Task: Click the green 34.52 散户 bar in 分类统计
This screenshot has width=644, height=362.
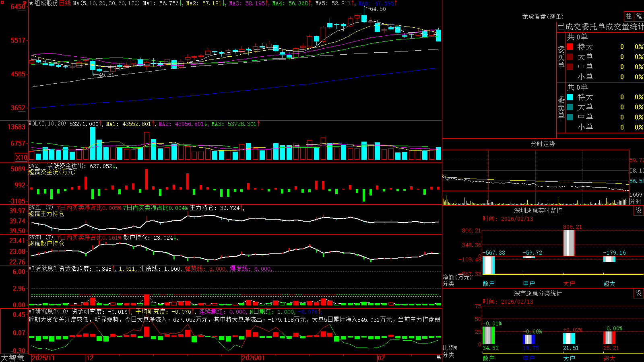Action: coord(489,335)
